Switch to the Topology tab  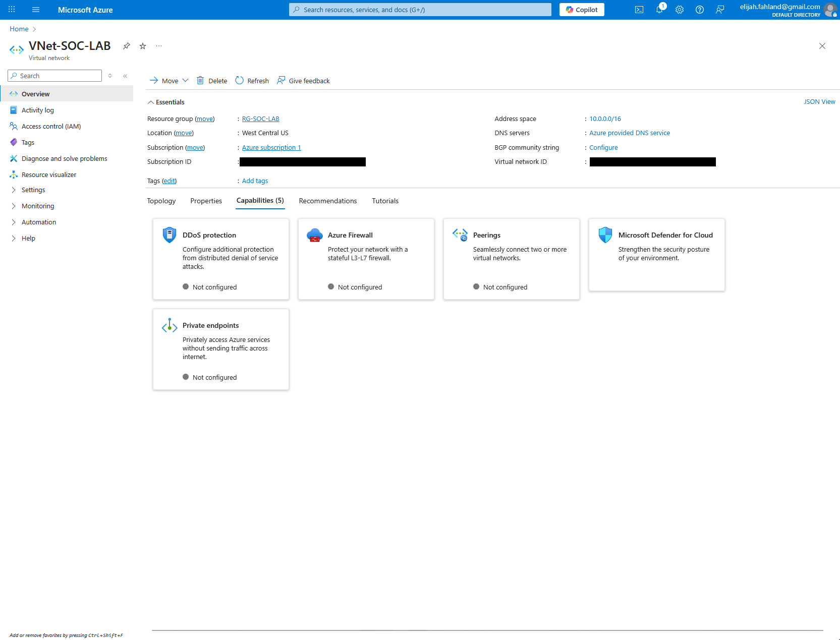tap(161, 201)
